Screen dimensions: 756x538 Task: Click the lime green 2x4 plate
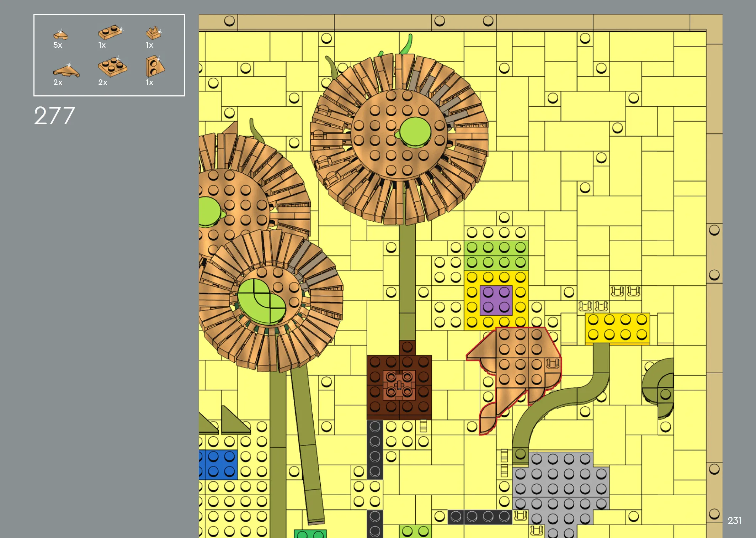point(496,255)
